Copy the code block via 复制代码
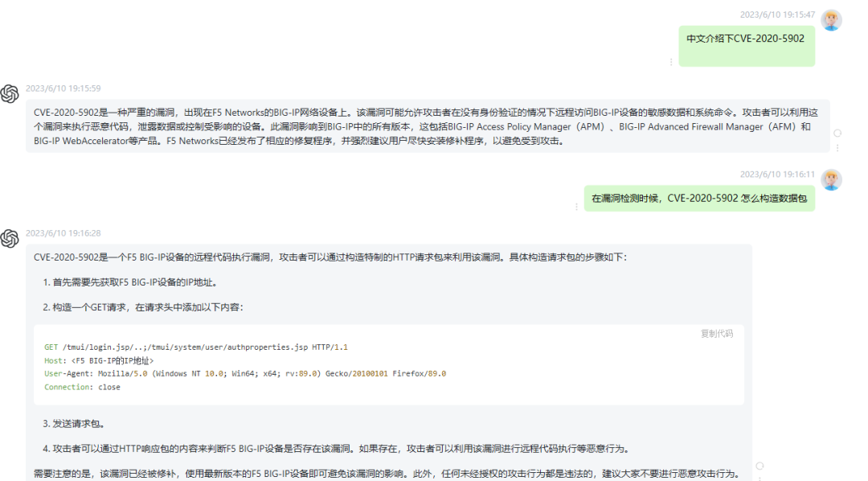868x481 pixels. [717, 334]
